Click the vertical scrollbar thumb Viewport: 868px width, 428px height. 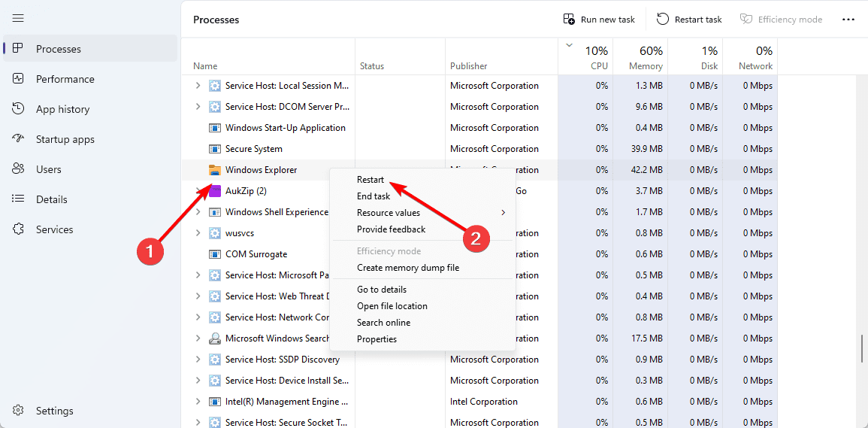click(860, 349)
